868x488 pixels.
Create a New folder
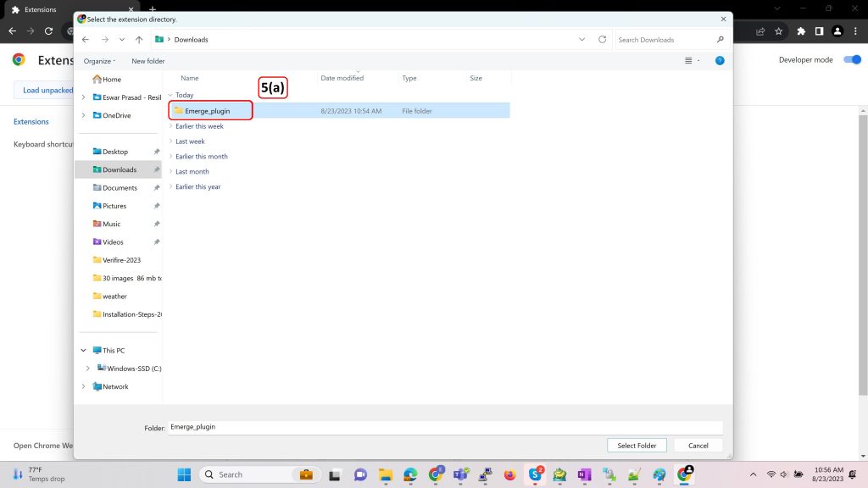147,61
